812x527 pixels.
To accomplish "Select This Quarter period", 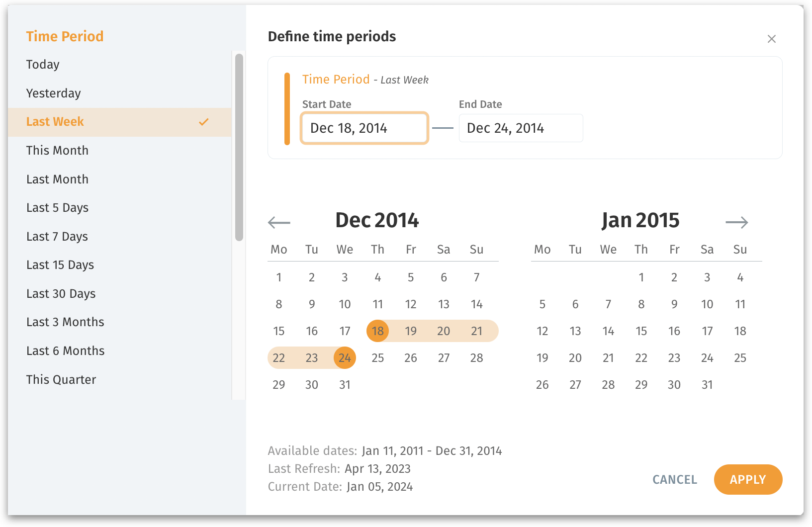I will [x=61, y=380].
